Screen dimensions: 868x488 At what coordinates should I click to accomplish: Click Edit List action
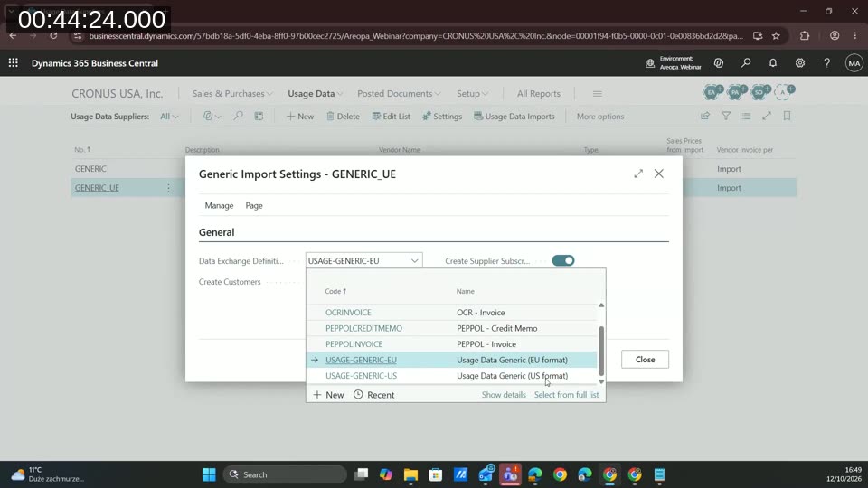391,117
